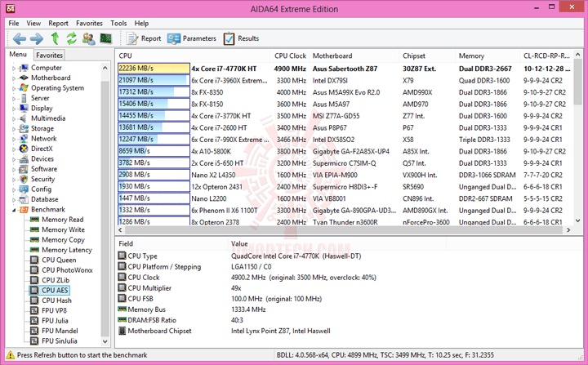Image resolution: width=588 pixels, height=365 pixels.
Task: Click the FPU Mandel benchmark icon
Action: point(34,331)
